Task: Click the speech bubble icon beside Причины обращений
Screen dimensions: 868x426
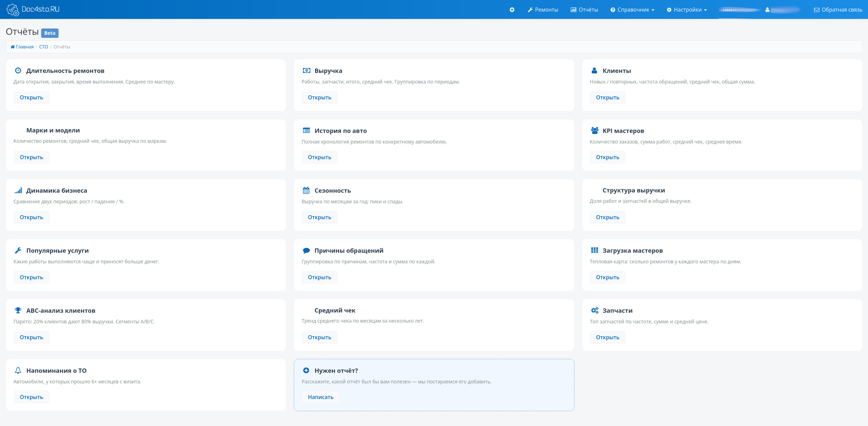Action: pyautogui.click(x=306, y=250)
